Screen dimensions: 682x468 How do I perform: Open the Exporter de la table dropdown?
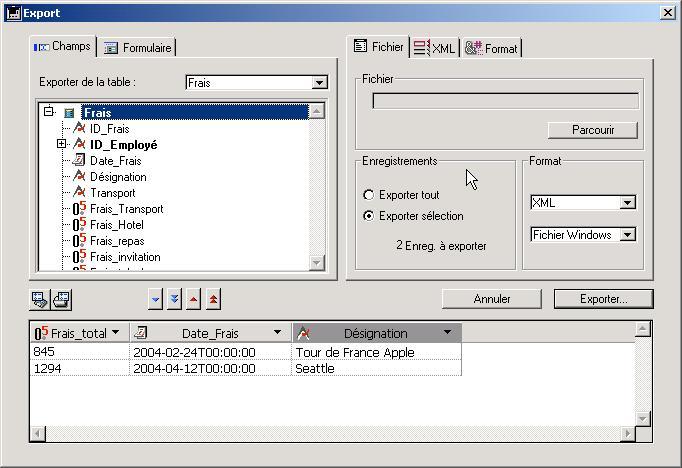[319, 83]
